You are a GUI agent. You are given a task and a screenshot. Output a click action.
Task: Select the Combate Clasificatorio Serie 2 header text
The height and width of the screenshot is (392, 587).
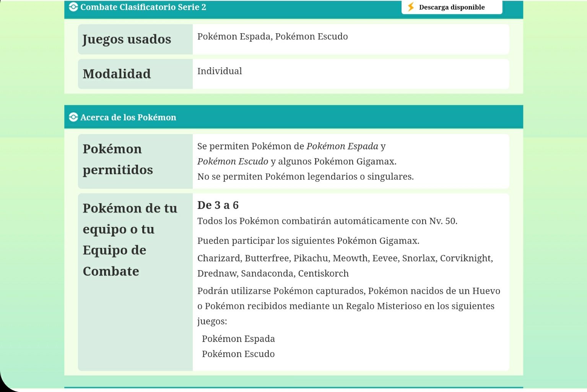click(x=143, y=7)
